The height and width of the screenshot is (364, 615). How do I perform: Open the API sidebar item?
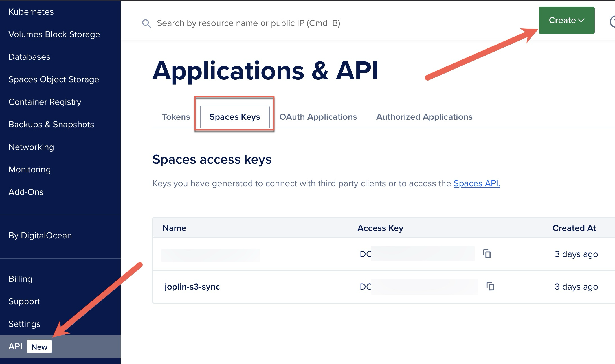16,347
